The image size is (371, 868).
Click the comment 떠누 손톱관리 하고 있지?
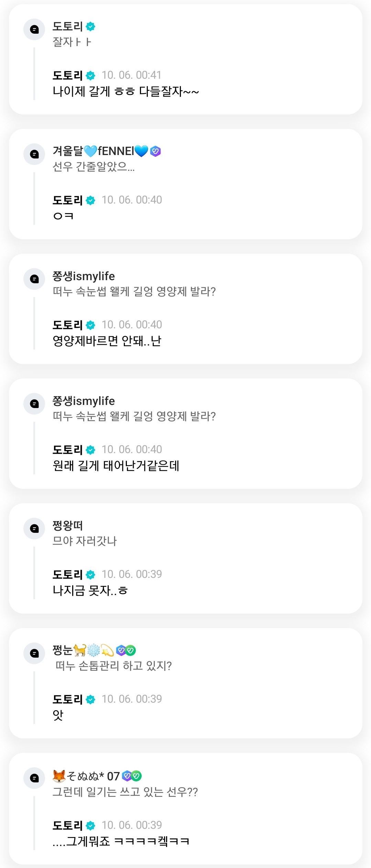(x=113, y=666)
